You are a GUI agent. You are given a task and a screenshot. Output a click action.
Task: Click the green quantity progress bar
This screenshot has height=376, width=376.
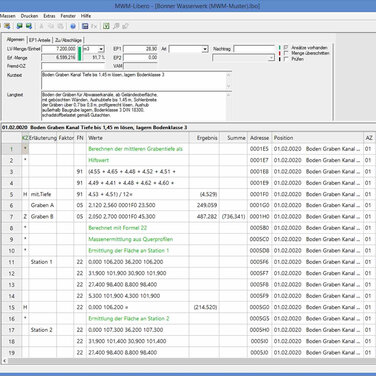[x=80, y=53]
